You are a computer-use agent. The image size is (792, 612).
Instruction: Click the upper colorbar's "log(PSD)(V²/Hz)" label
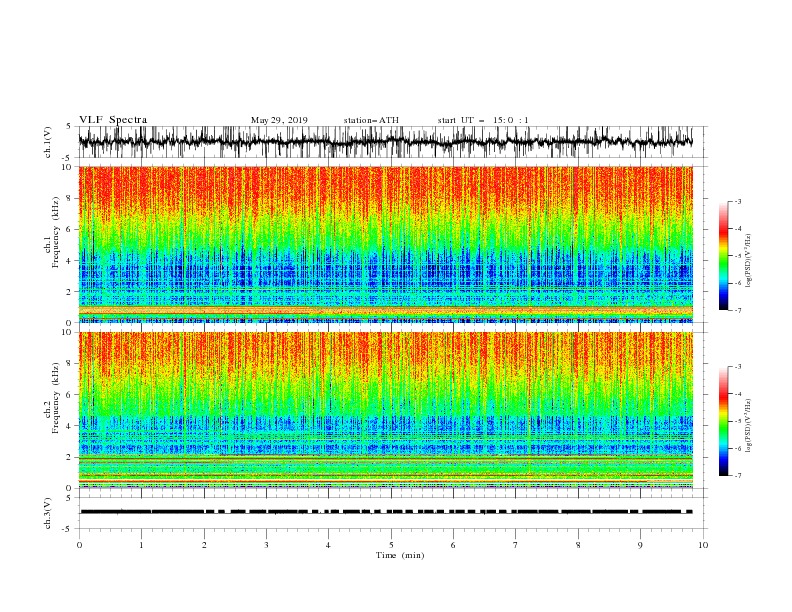pos(749,261)
